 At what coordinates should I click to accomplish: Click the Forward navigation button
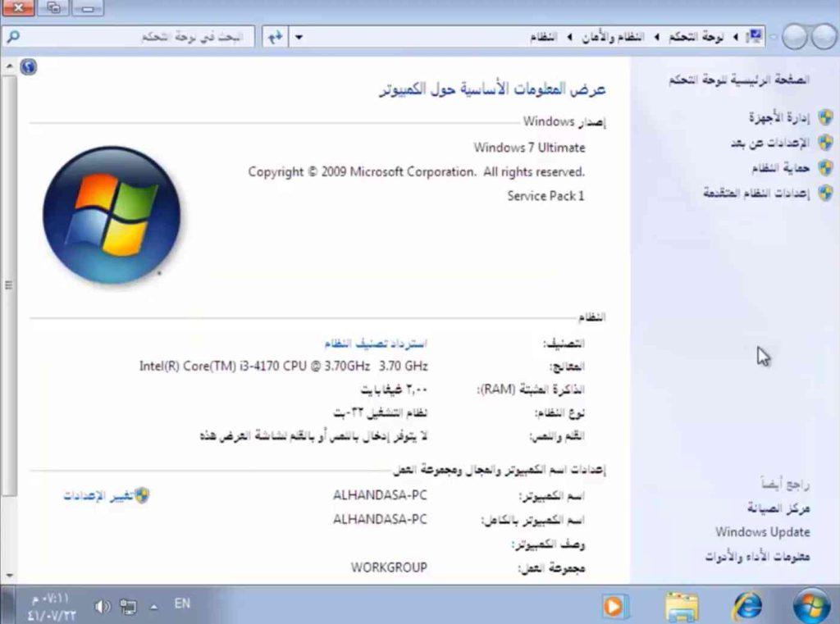pyautogui.click(x=794, y=37)
